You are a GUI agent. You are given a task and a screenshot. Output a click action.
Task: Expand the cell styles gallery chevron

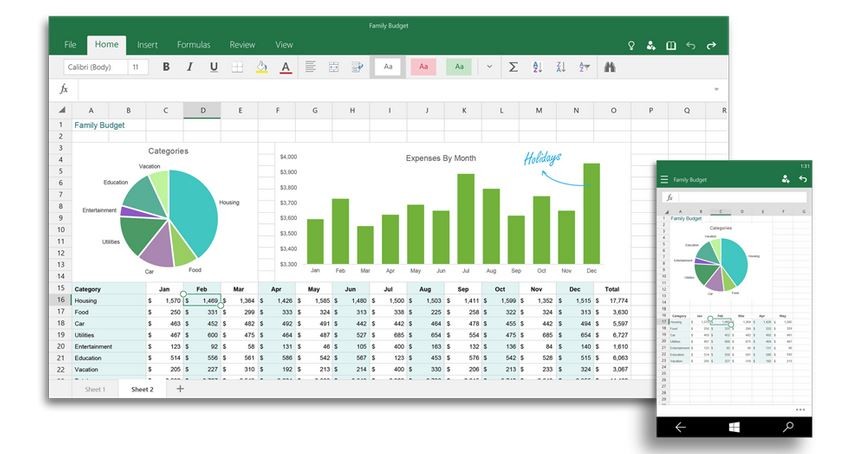489,67
